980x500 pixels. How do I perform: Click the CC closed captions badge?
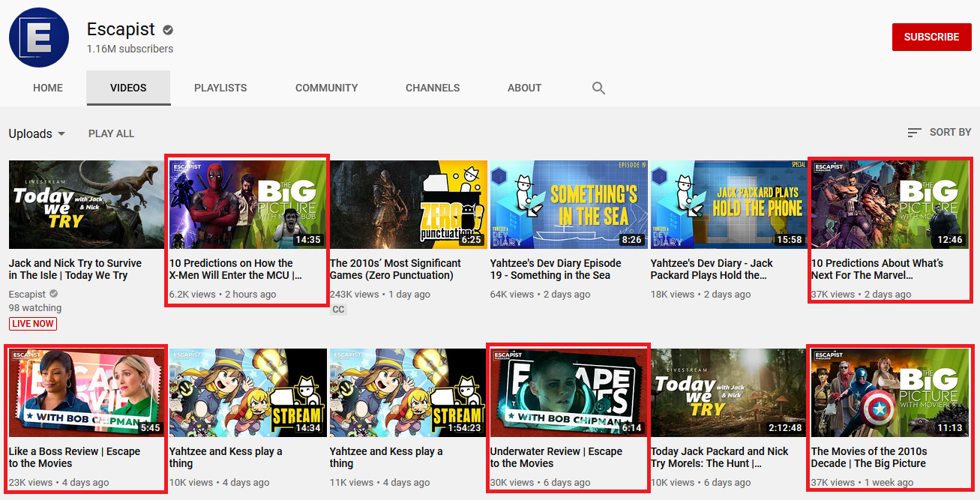[x=338, y=310]
